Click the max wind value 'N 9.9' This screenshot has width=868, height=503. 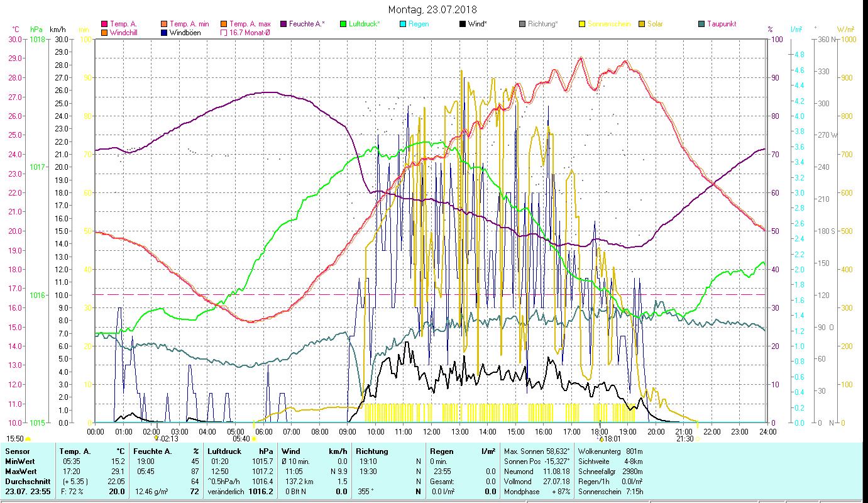pos(339,470)
